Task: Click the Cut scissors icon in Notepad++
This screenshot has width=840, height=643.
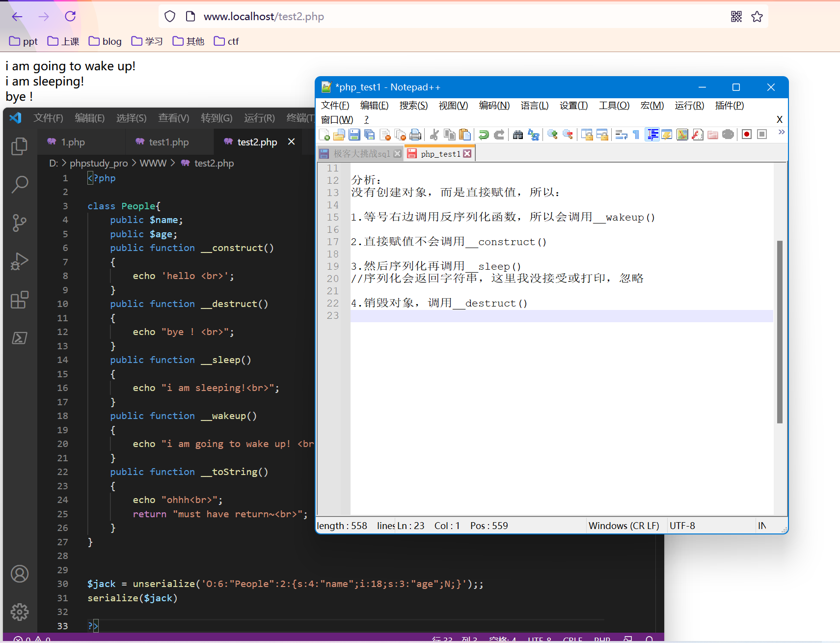Action: [434, 135]
